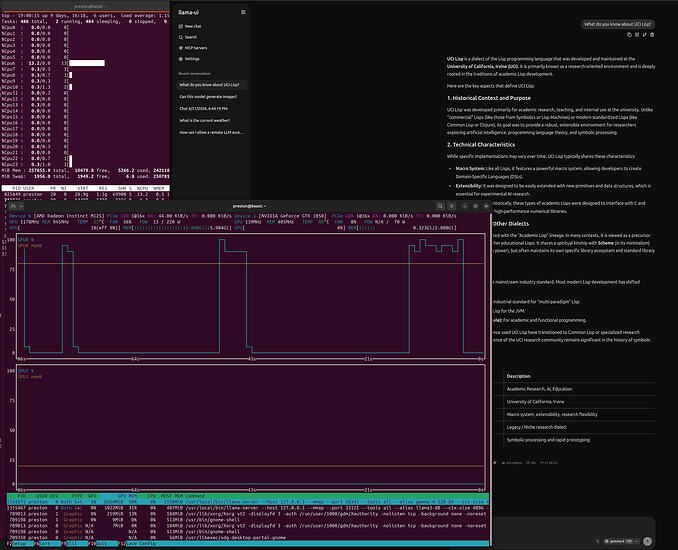Click the '1. Historical Context and Purpose' heading
Viewport: 678px width, 550px height.
click(x=489, y=98)
